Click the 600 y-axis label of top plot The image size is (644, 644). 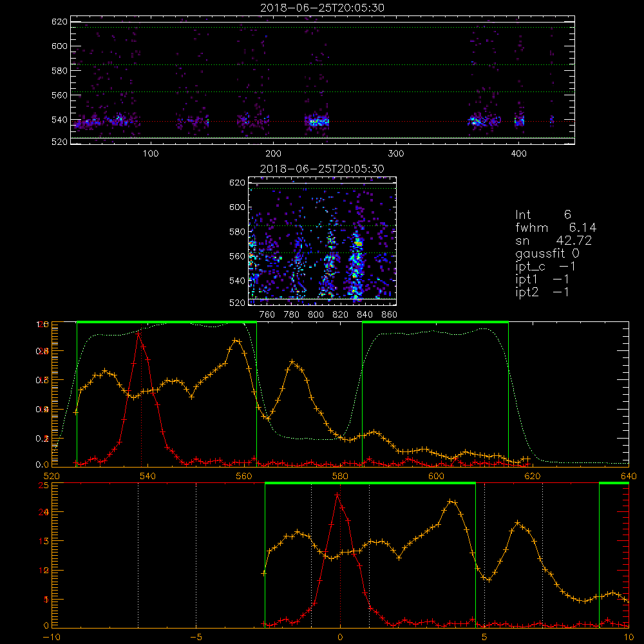click(59, 46)
